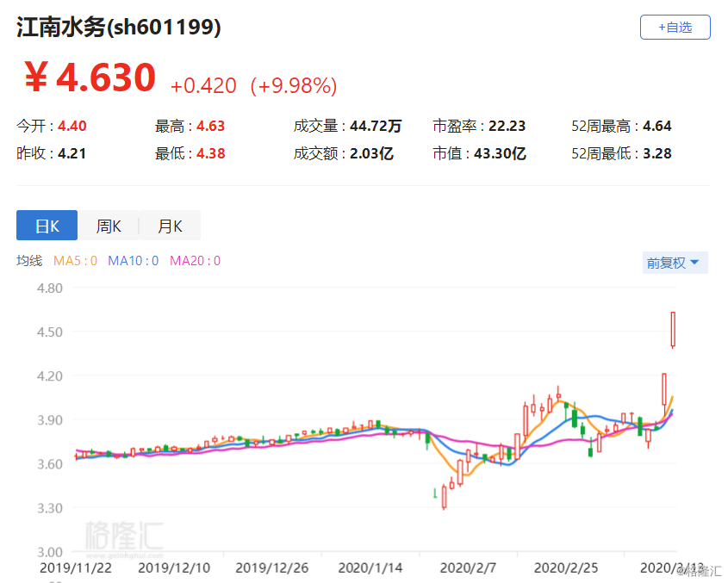The width and height of the screenshot is (728, 583).
Task: Click the 3.30 price axis label
Action: point(50,508)
